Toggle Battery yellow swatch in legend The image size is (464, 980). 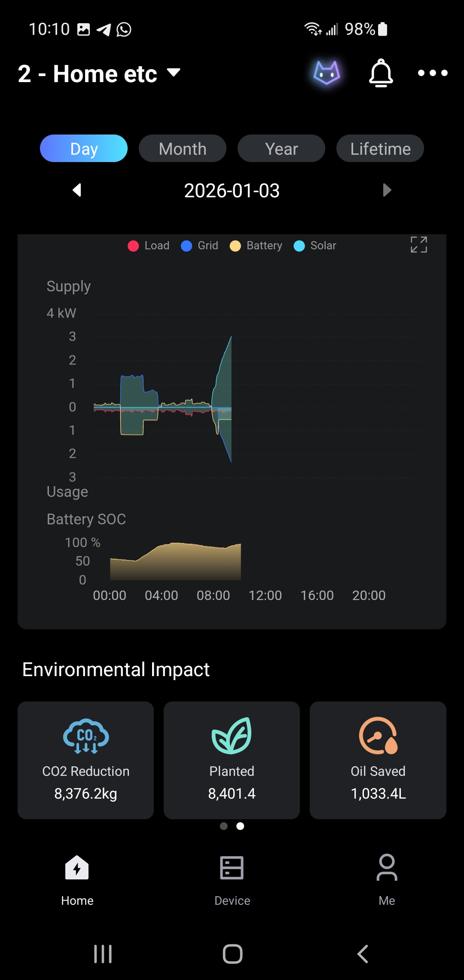point(235,246)
